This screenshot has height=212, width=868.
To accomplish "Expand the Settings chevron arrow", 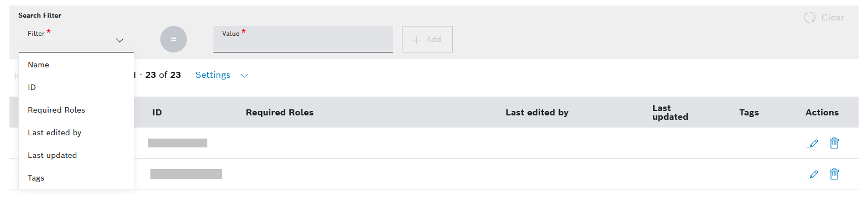I will coord(244,76).
